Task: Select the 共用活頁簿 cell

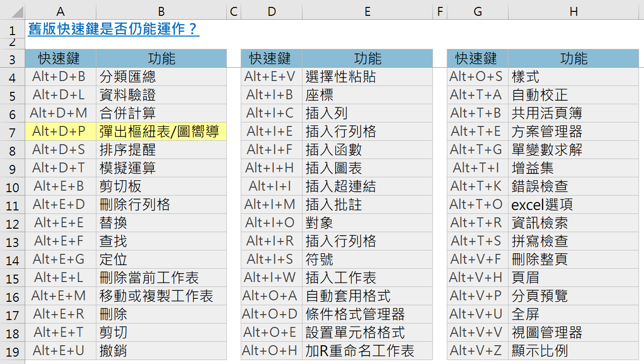Action: 573,113
